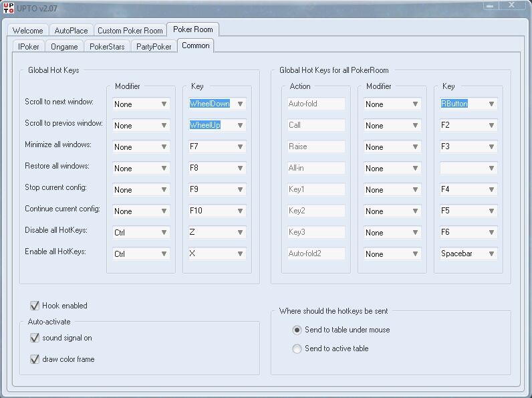Open Ctrl modifier dropdown for Disable all HotKeys

pyautogui.click(x=141, y=232)
